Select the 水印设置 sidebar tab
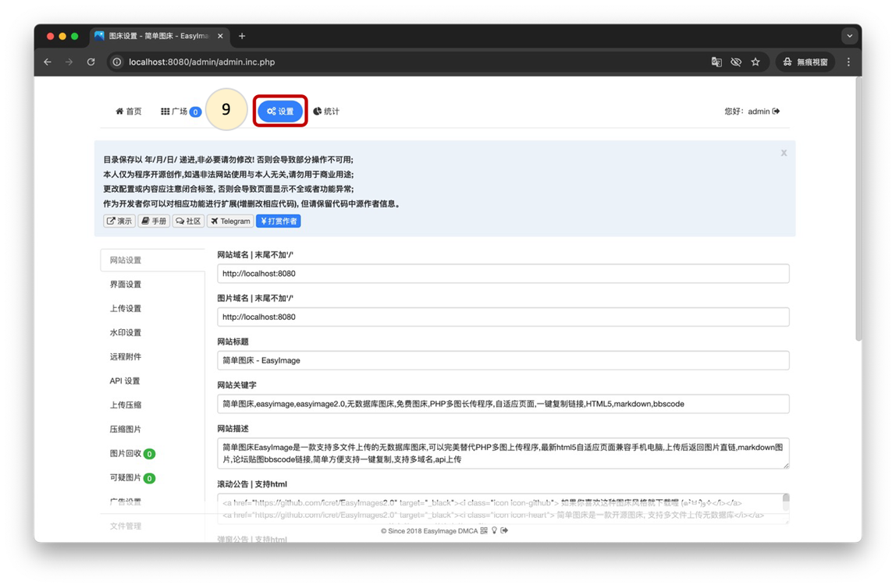Screen dimensions: 896x588 126,333
